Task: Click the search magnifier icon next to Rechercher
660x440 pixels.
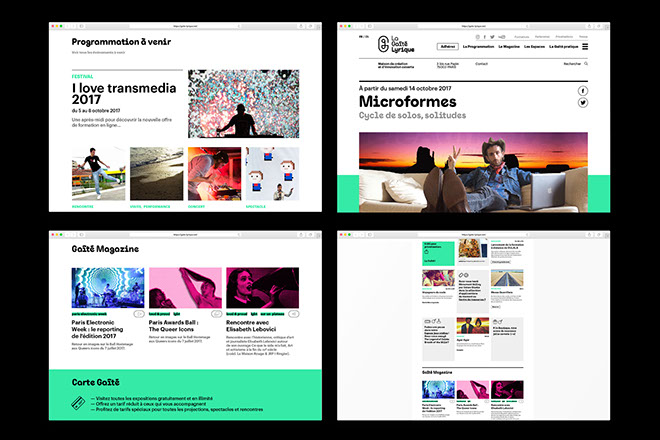Action: point(587,63)
